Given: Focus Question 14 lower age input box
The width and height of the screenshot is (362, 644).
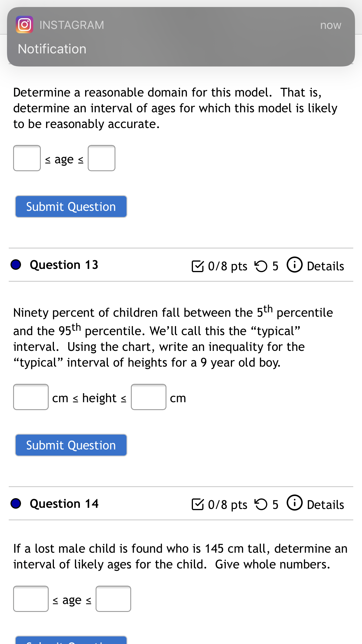Looking at the screenshot, I should click(x=31, y=599).
